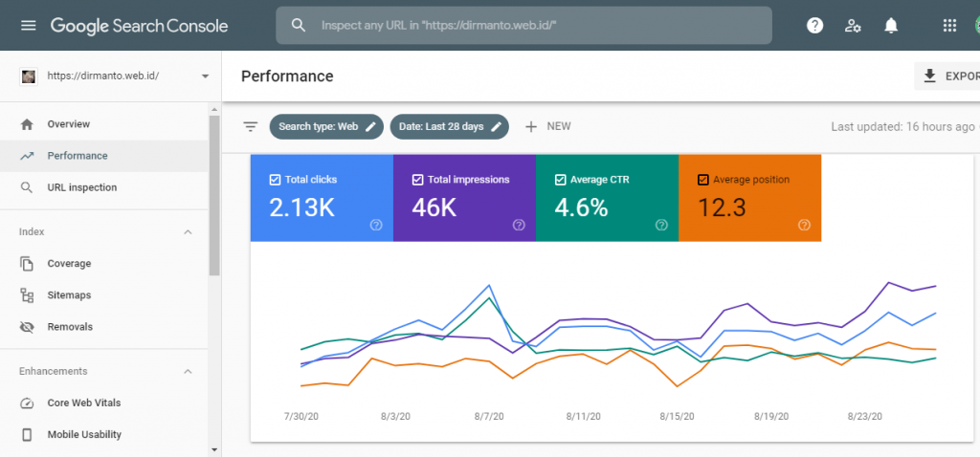Click the 8/23/20 date label
The width and height of the screenshot is (980, 457).
865,417
